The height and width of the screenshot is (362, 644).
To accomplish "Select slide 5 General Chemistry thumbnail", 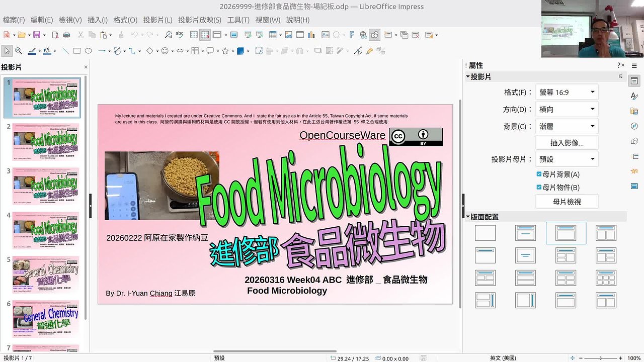I will [x=46, y=275].
